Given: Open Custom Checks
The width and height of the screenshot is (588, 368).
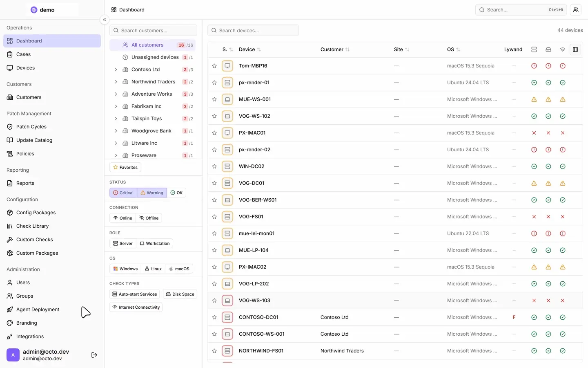Looking at the screenshot, I should coord(52,240).
